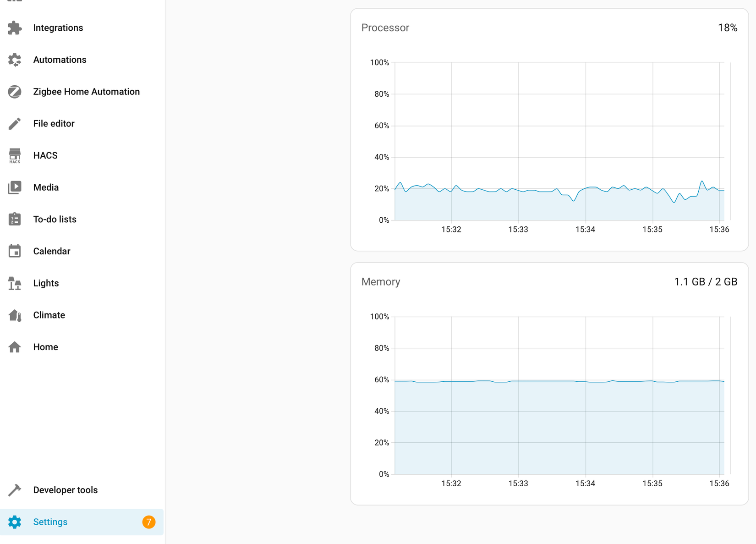Image resolution: width=756 pixels, height=544 pixels.
Task: Click the Home house icon
Action: click(15, 347)
